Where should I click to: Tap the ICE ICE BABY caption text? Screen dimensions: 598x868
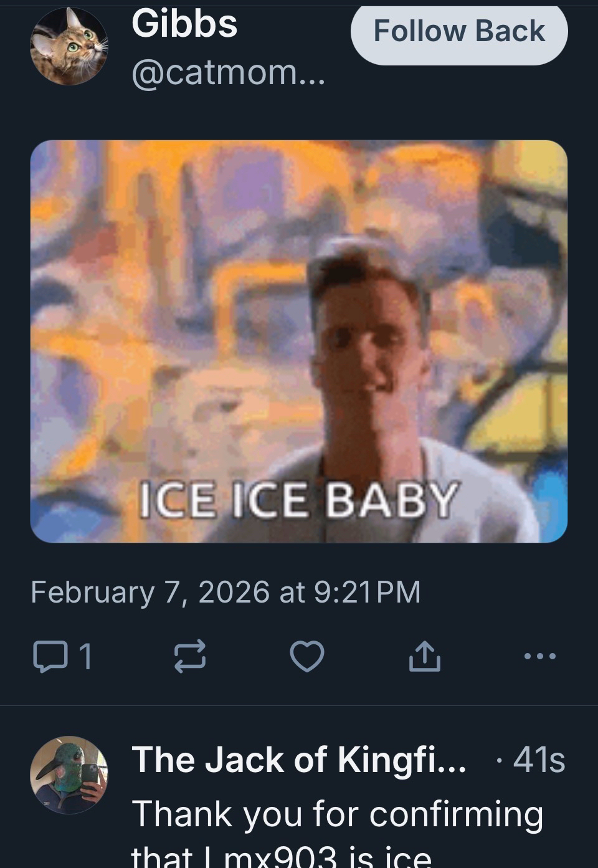tap(298, 500)
